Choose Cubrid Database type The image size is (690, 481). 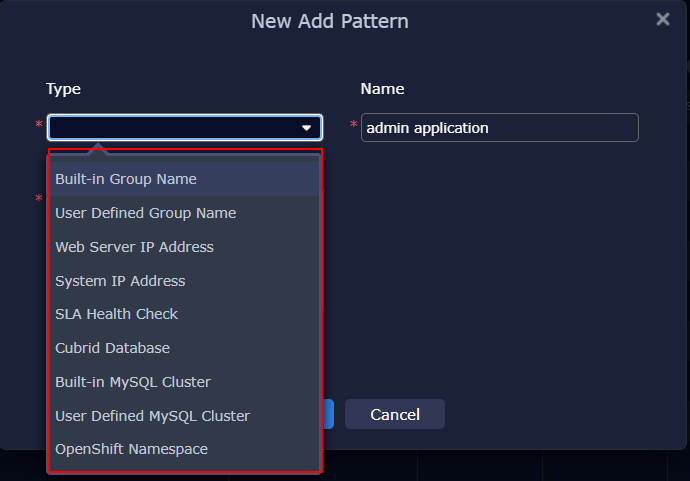(112, 348)
